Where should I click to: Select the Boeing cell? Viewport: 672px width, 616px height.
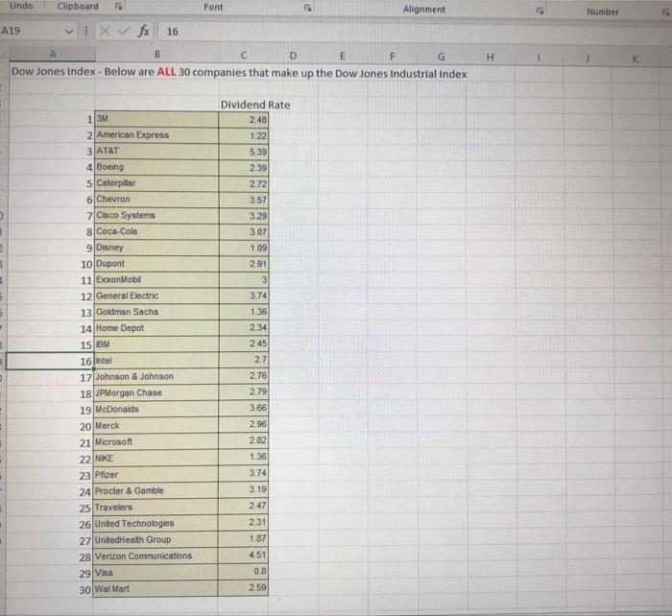[x=156, y=167]
